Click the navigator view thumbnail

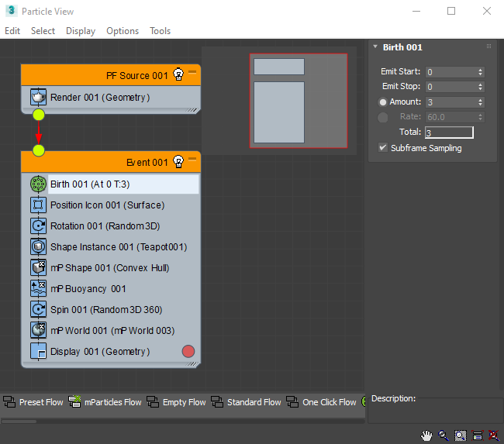tap(299, 101)
